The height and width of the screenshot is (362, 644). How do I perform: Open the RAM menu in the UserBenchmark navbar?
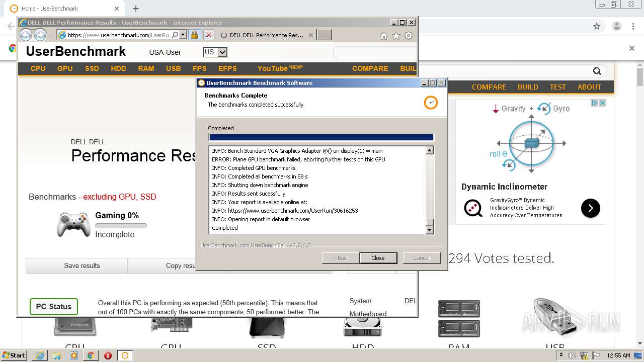pyautogui.click(x=146, y=68)
